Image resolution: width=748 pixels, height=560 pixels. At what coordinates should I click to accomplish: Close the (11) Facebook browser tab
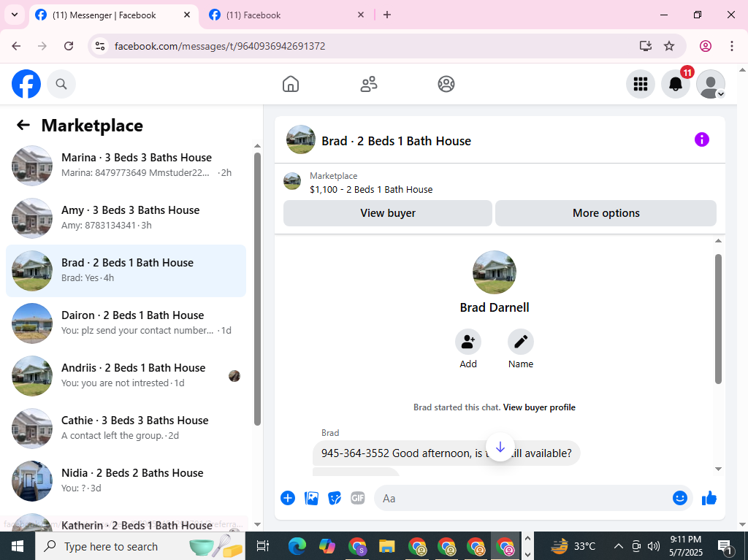tap(361, 15)
